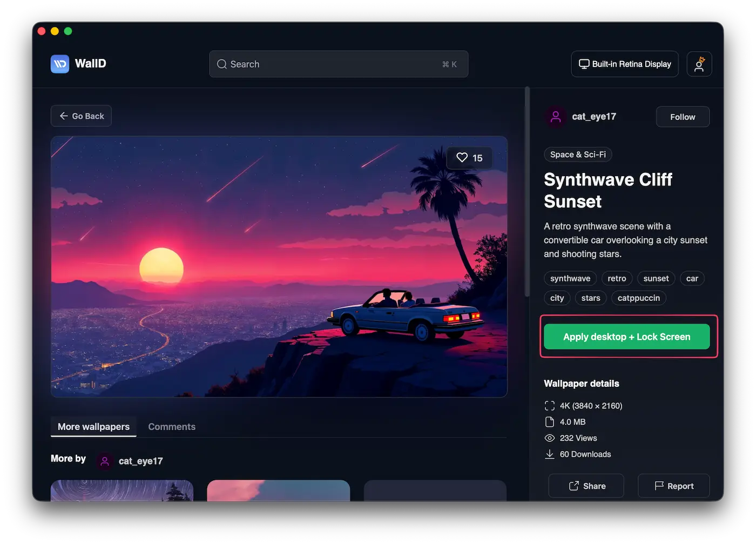Open the Built-in Retina Display selector
The height and width of the screenshot is (544, 756).
[x=624, y=64]
